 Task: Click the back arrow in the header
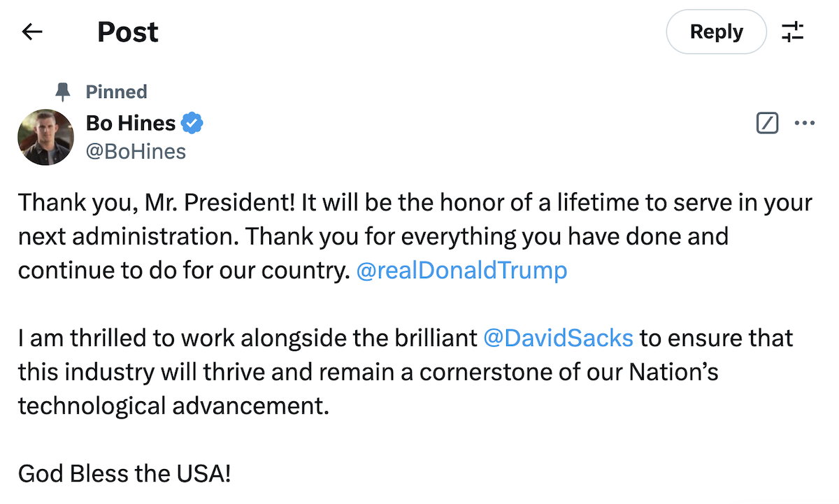(x=31, y=31)
